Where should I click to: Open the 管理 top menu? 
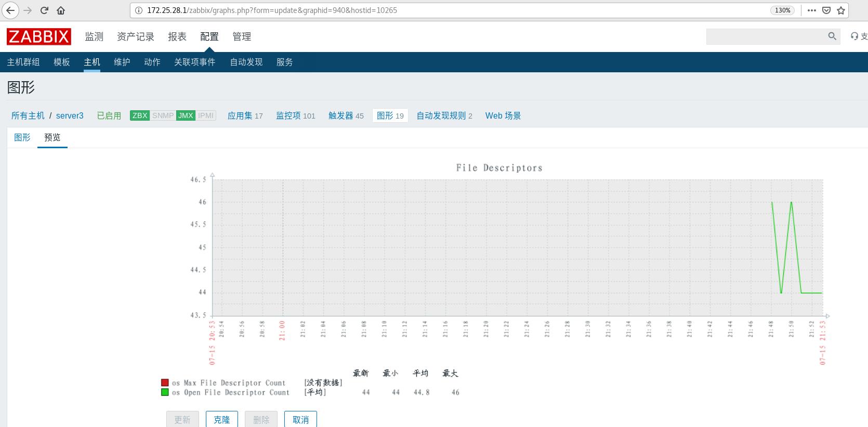(242, 36)
